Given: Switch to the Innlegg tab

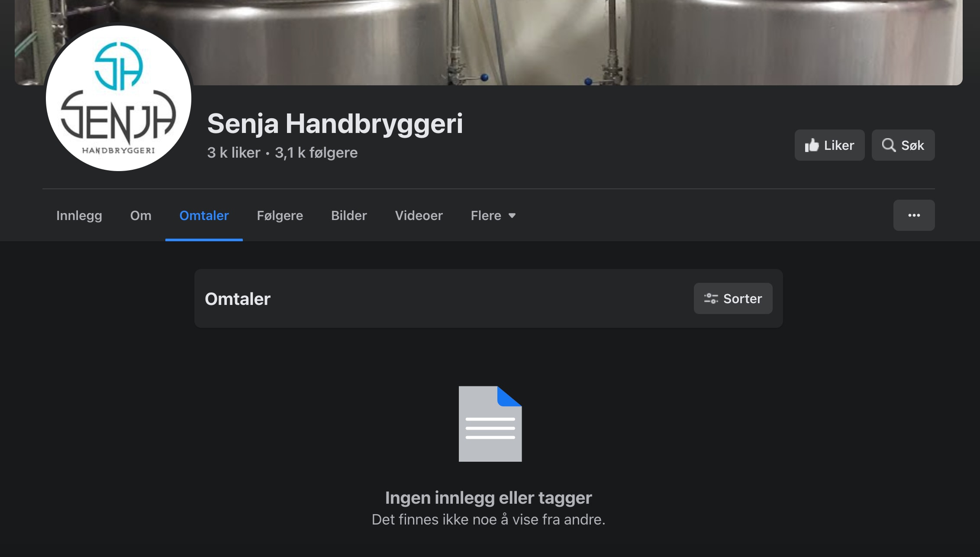Looking at the screenshot, I should coord(79,215).
